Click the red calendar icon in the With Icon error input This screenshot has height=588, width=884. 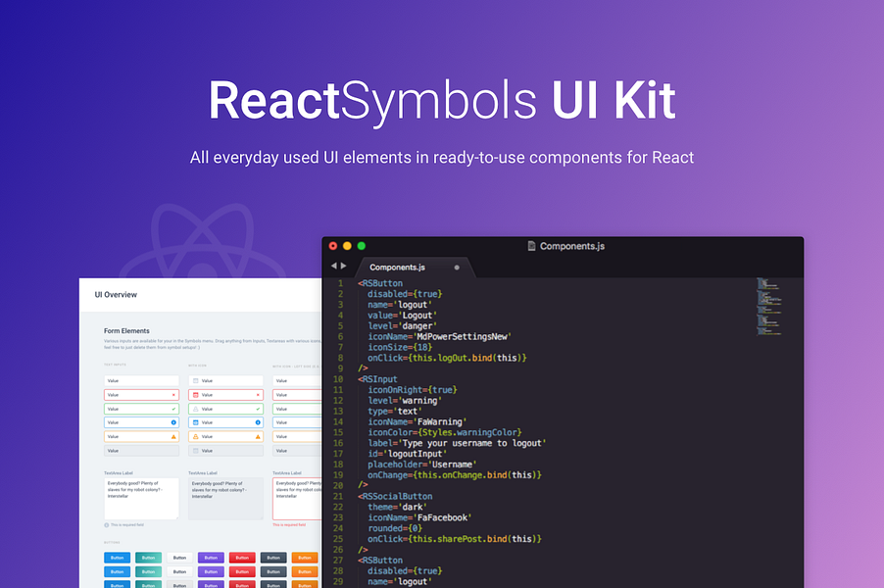pyautogui.click(x=196, y=395)
